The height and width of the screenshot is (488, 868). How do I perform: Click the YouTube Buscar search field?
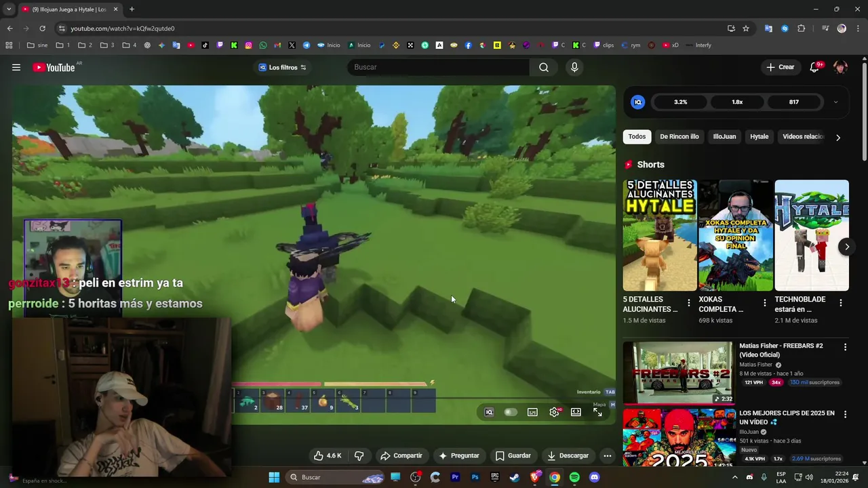click(x=439, y=67)
